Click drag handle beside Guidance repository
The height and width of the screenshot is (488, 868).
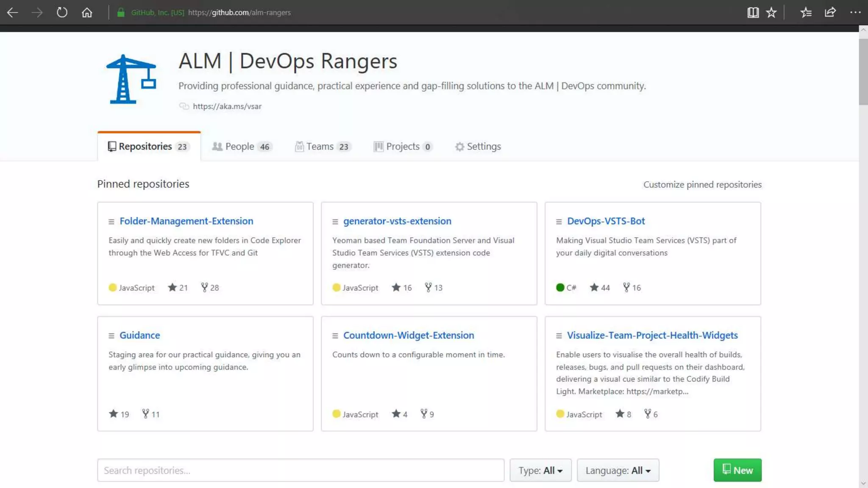[111, 335]
